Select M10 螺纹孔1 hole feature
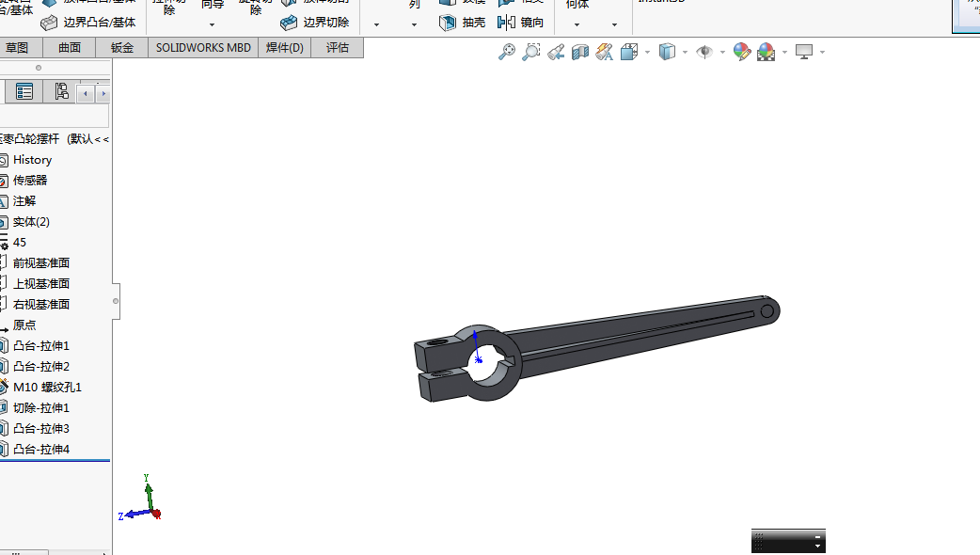Image resolution: width=980 pixels, height=555 pixels. 47,387
